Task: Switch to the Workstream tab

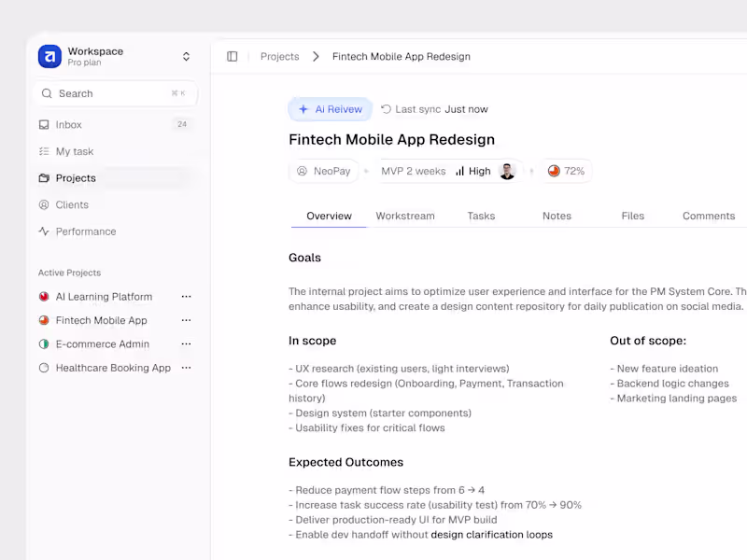Action: pyautogui.click(x=405, y=216)
